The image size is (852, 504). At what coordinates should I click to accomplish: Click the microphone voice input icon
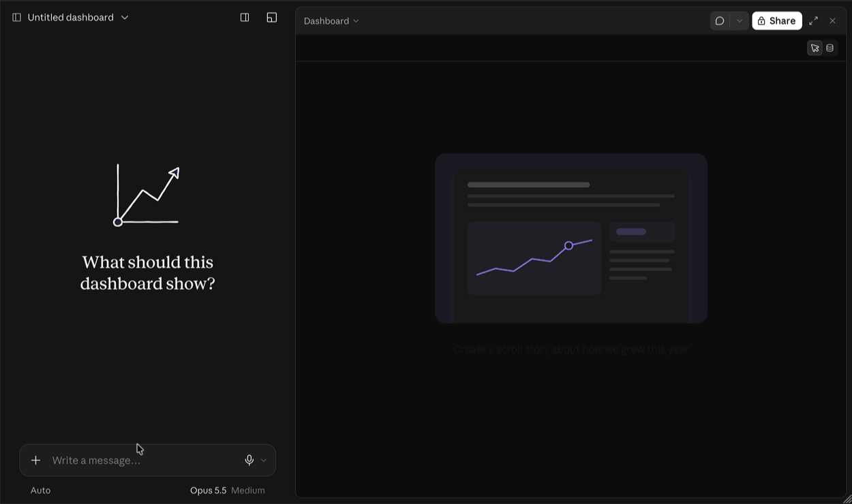coord(249,460)
